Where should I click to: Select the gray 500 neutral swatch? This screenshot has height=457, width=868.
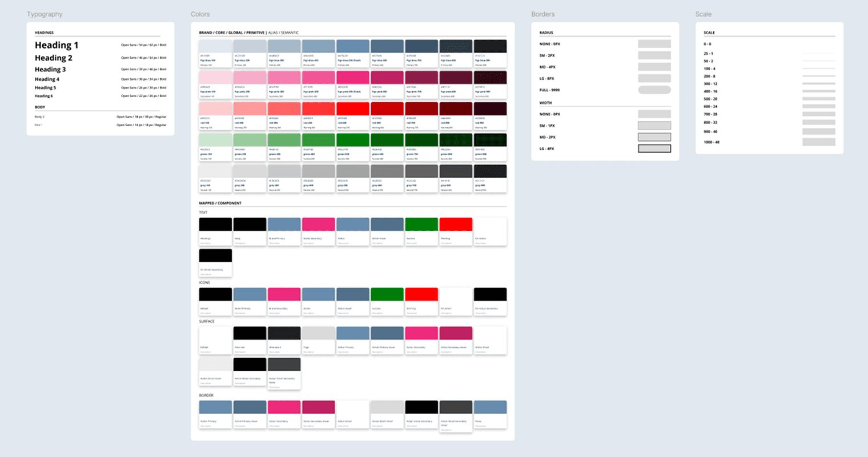click(x=352, y=178)
